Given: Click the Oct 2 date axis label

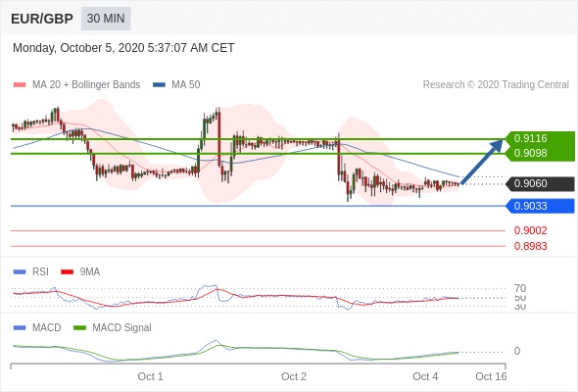Looking at the screenshot, I should tap(294, 376).
